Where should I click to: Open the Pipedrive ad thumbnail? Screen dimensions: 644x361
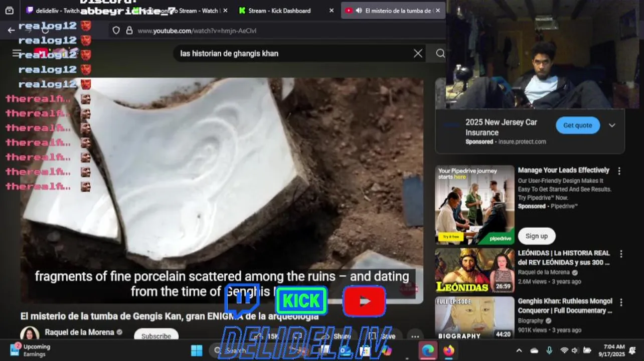474,205
